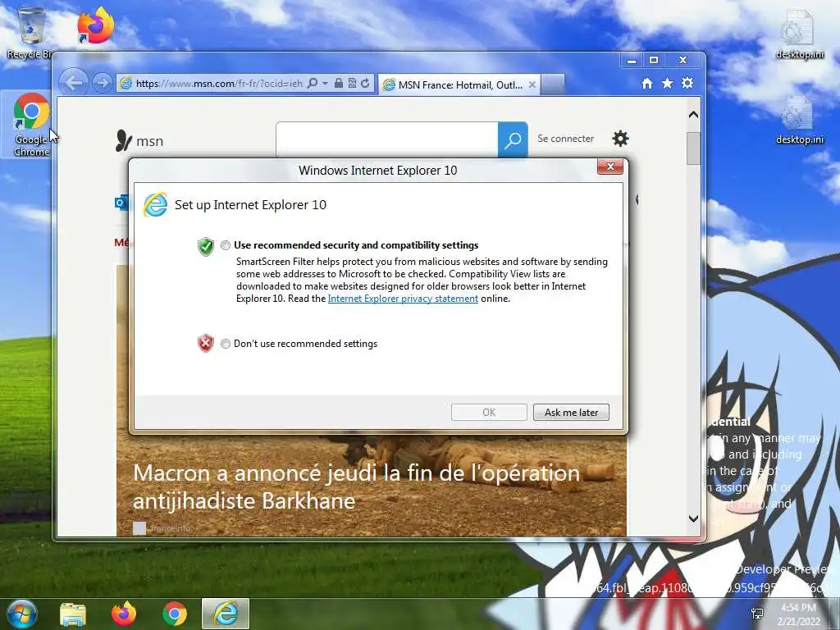Image resolution: width=840 pixels, height=630 pixels.
Task: Open a new tab beside the MSN France tab
Action: [x=553, y=84]
